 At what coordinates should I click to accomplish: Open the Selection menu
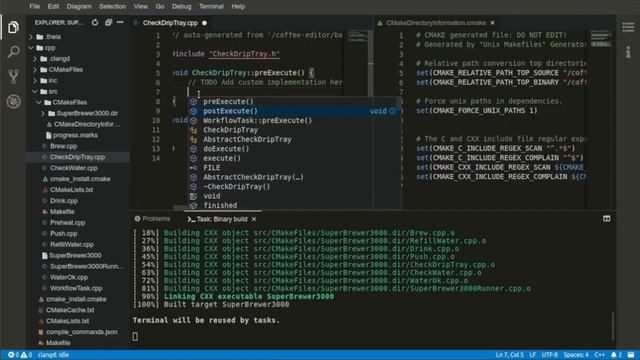(112, 7)
